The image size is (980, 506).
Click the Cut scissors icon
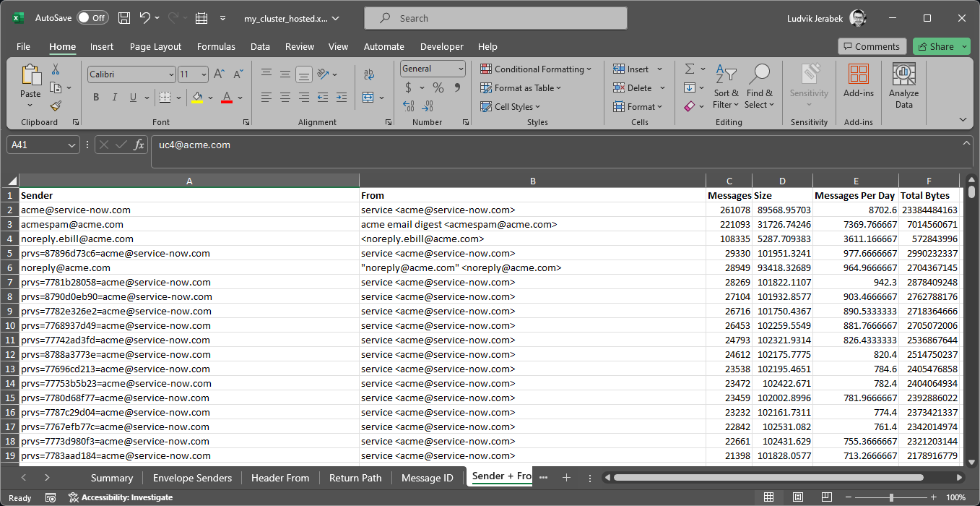coord(56,69)
